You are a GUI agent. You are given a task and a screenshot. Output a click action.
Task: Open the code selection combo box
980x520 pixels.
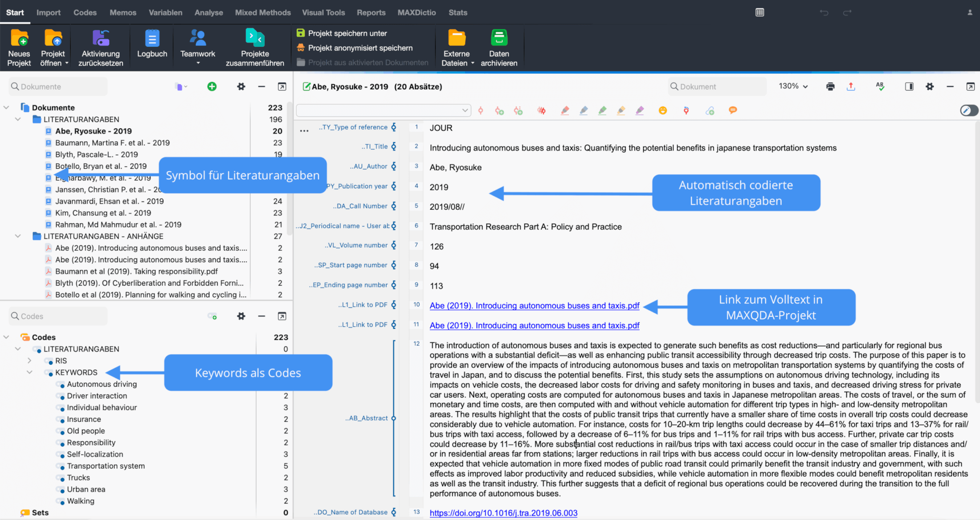pos(384,110)
